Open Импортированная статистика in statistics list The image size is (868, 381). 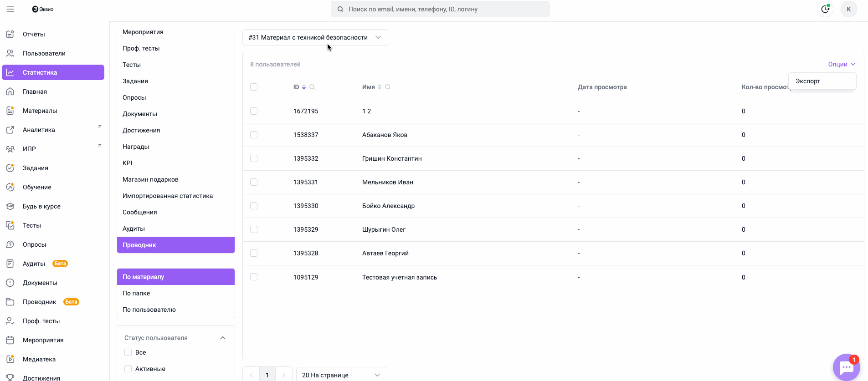pyautogui.click(x=167, y=196)
